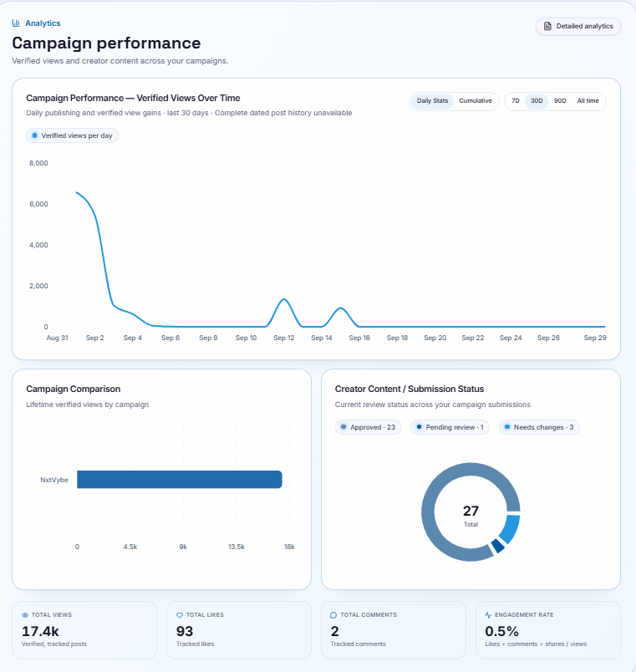Image resolution: width=636 pixels, height=672 pixels.
Task: Click the Lifetime verified views by campaign subtitle
Action: coord(88,405)
